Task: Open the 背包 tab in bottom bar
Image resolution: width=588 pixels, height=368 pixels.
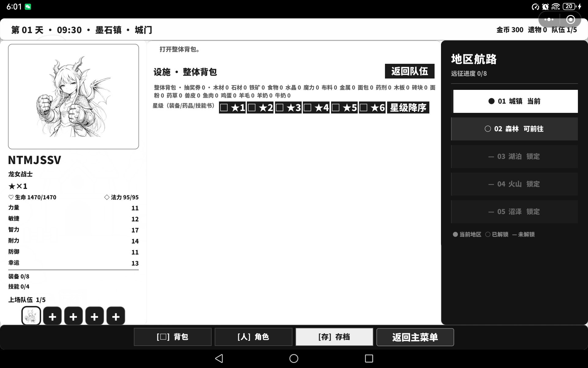Action: point(173,337)
